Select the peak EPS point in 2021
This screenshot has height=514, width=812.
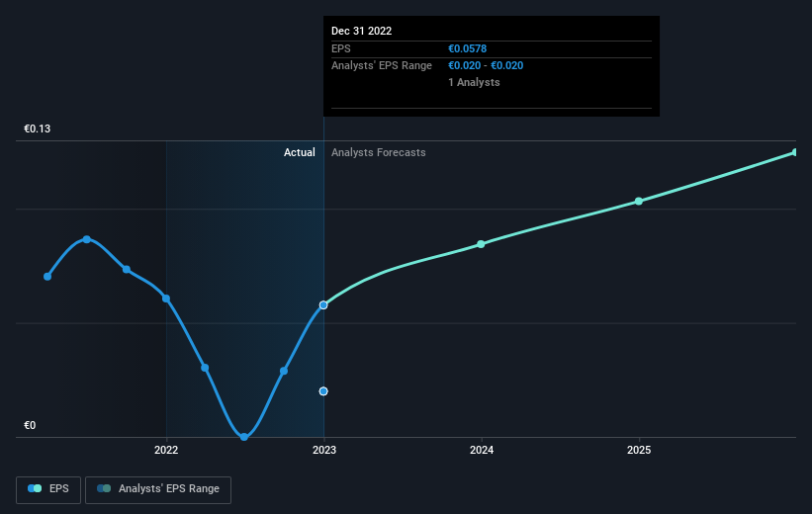pos(87,239)
